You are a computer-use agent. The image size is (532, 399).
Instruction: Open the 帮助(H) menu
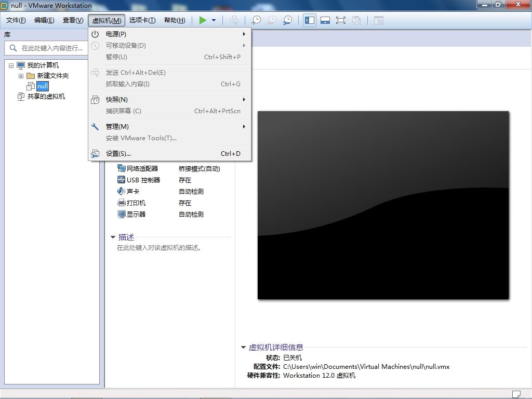click(x=175, y=20)
